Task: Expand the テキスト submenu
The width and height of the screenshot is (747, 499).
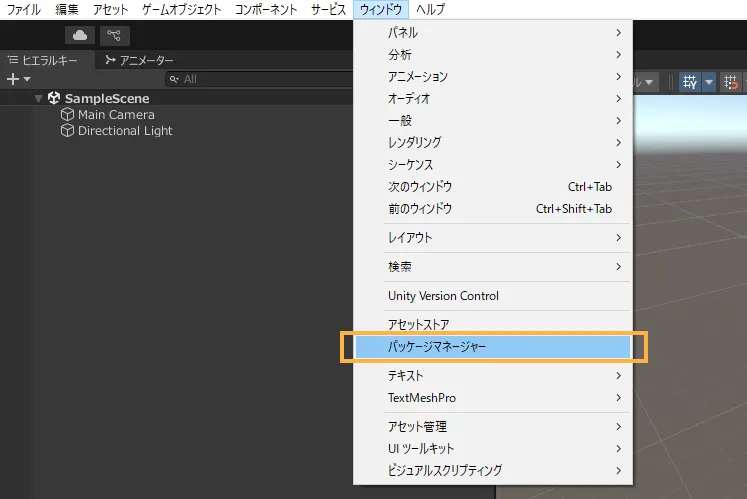Action: coord(493,376)
